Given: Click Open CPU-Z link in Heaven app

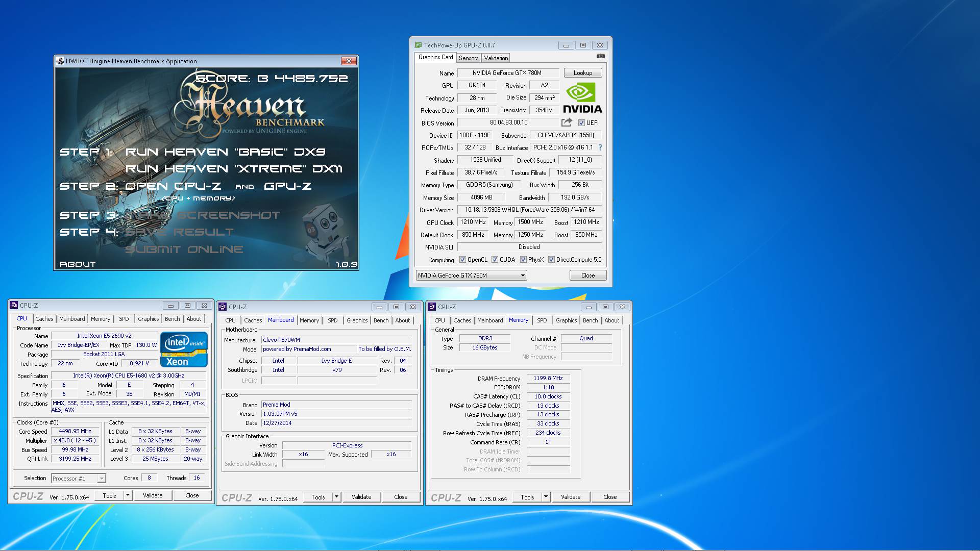Looking at the screenshot, I should coord(173,186).
